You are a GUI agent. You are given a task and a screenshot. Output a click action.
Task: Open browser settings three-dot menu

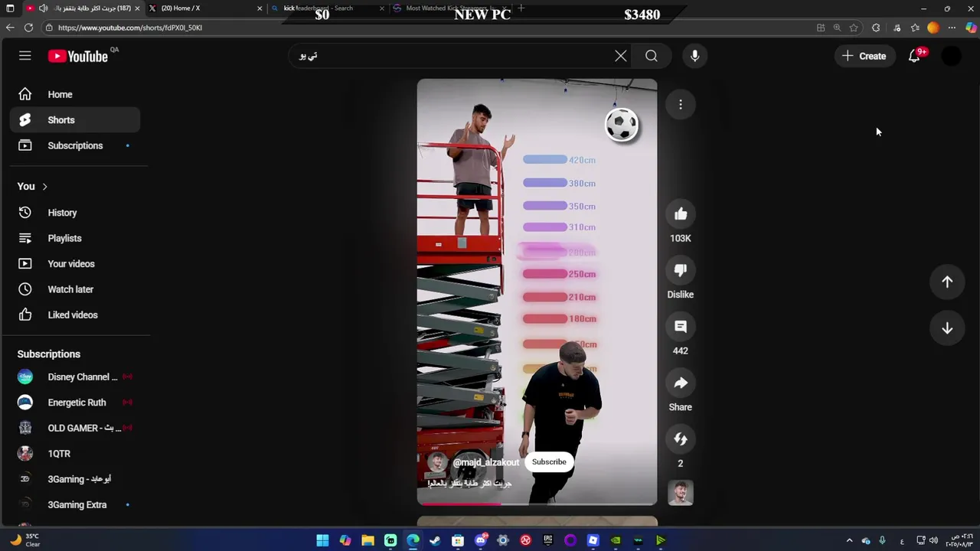952,28
